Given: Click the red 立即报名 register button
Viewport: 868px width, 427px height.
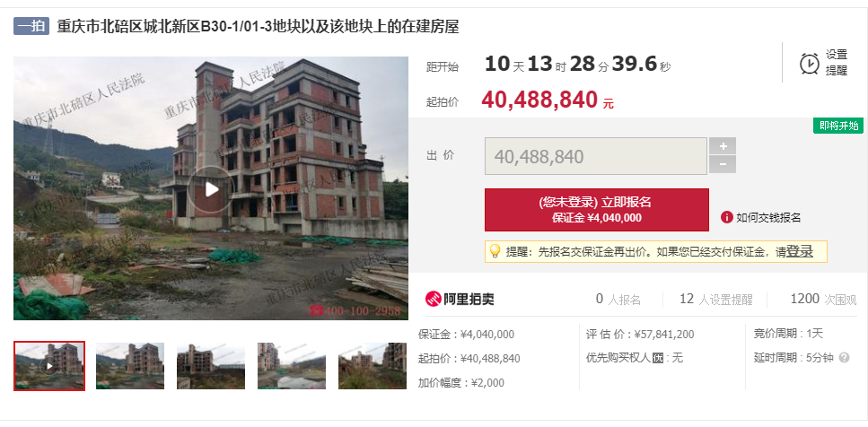Looking at the screenshot, I should (x=597, y=210).
